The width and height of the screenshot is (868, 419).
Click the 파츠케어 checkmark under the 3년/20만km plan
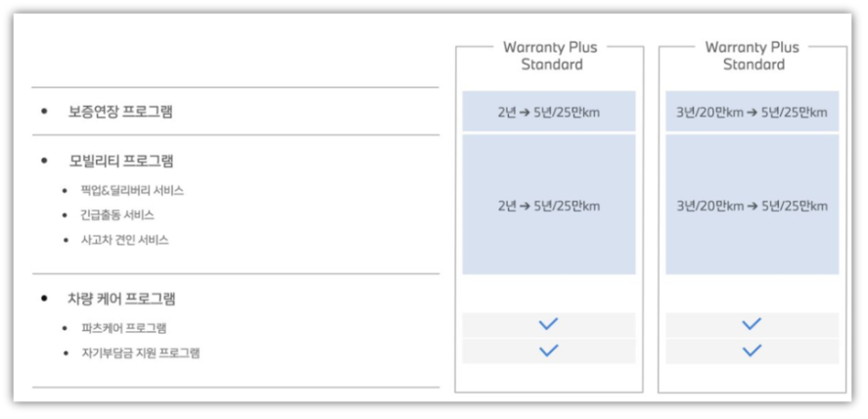coord(752,325)
